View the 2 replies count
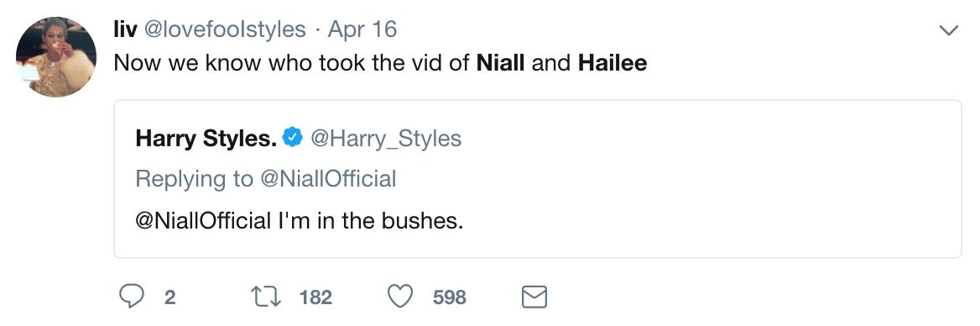The width and height of the screenshot is (980, 326). [x=169, y=297]
